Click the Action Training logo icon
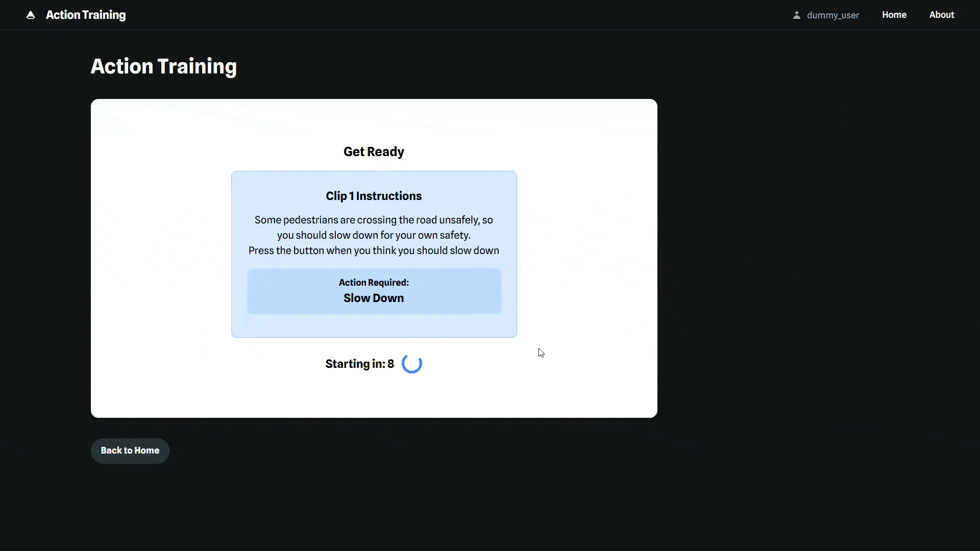 [31, 15]
